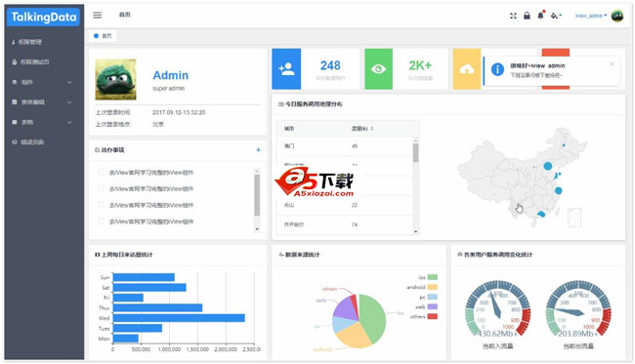This screenshot has width=635, height=364.
Task: Check the third to-do item checkbox
Action: 101,205
